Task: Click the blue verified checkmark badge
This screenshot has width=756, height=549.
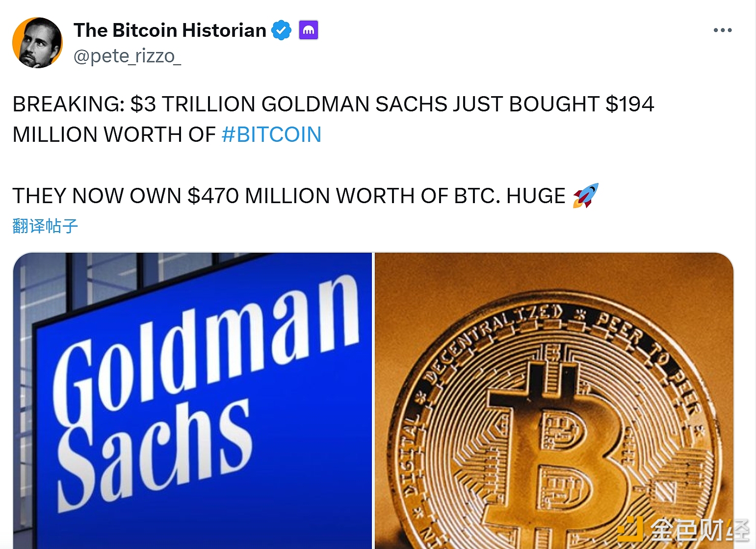Action: [x=281, y=30]
